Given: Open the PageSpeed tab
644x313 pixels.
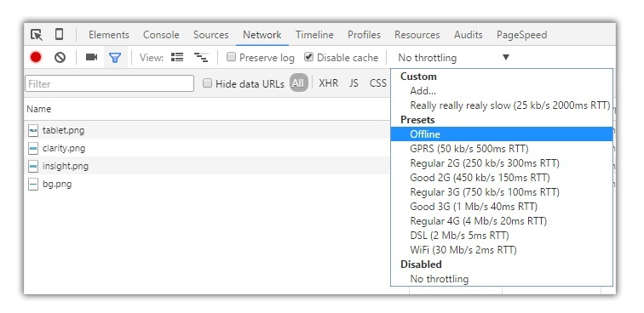Looking at the screenshot, I should (521, 35).
